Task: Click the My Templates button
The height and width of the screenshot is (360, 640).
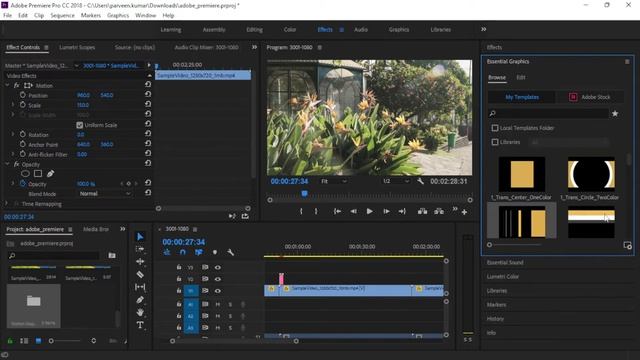Action: click(x=522, y=97)
